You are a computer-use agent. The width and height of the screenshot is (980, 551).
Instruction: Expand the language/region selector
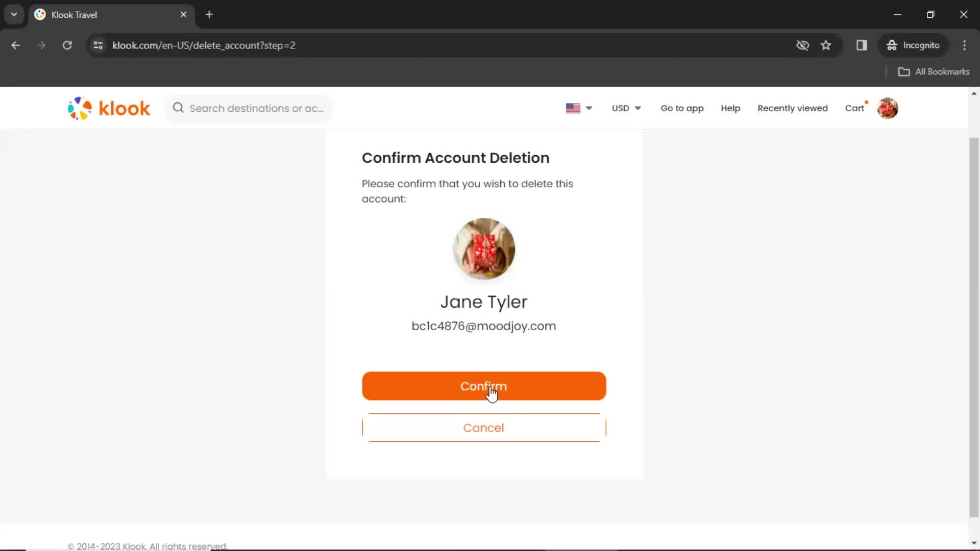pos(577,108)
